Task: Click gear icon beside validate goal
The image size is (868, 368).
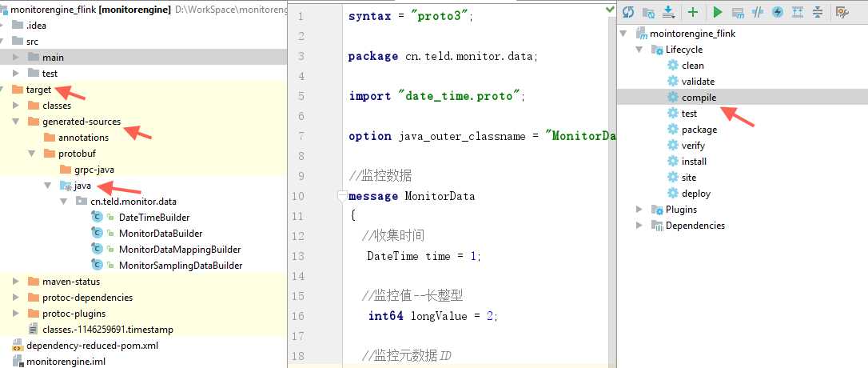Action: 673,81
